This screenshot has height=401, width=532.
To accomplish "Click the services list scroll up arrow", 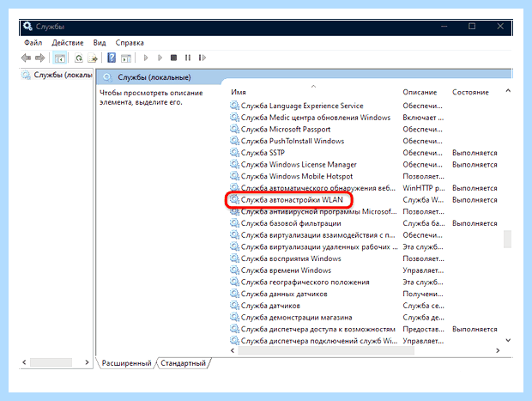I will (x=508, y=91).
